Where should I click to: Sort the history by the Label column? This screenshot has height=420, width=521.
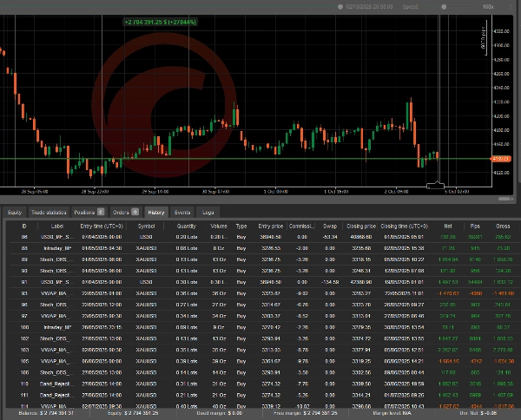tap(57, 226)
